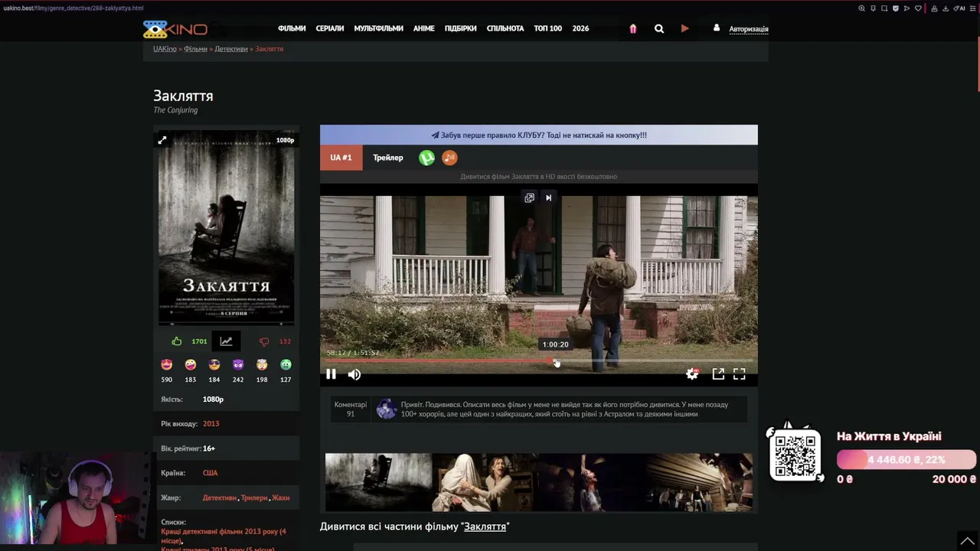
Task: Click the КЛУБУ promo banner
Action: click(539, 135)
